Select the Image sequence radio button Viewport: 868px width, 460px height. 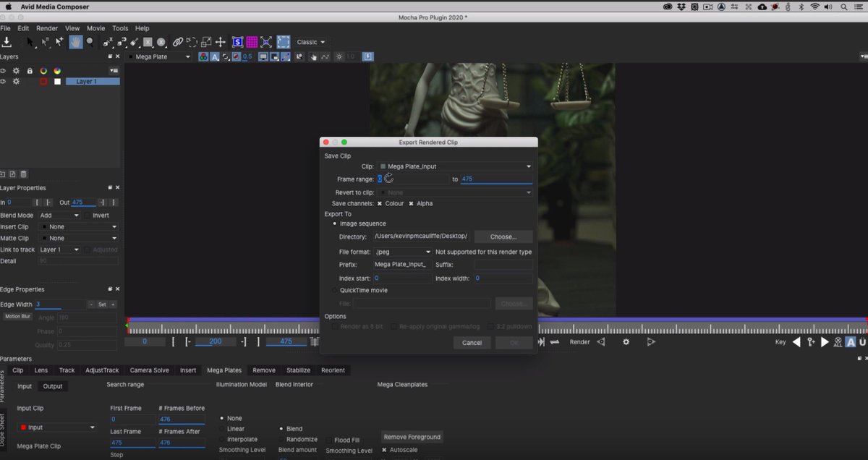coord(334,223)
